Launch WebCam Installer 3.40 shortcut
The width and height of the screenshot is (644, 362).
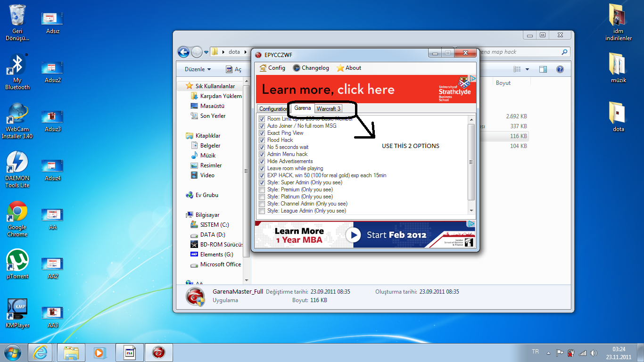17,120
